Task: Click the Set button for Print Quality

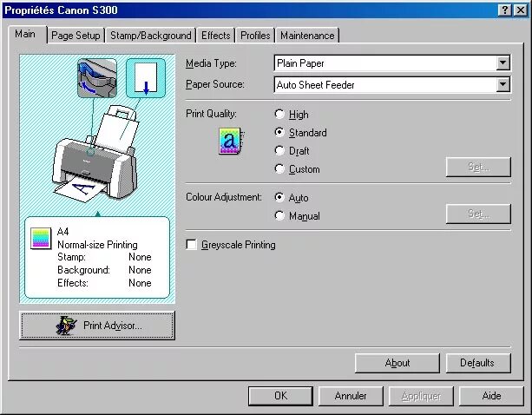Action: point(478,167)
